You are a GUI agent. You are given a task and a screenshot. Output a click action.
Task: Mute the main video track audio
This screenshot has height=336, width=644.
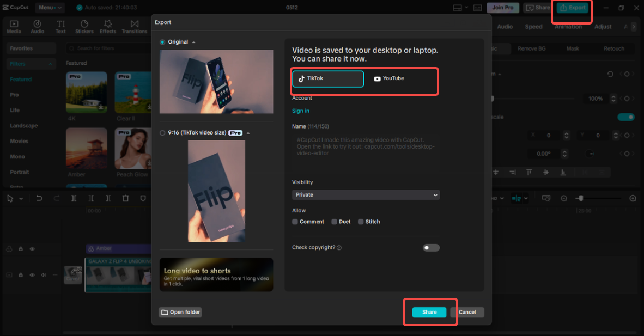tap(44, 275)
